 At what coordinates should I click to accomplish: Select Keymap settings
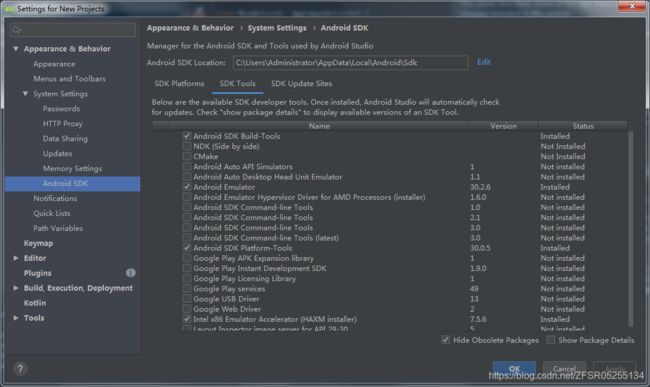click(x=38, y=243)
